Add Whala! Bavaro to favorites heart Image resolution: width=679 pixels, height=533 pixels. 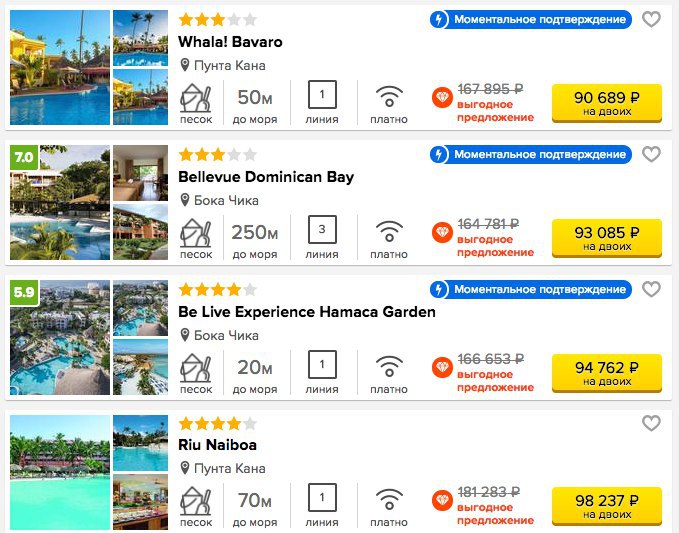(651, 19)
